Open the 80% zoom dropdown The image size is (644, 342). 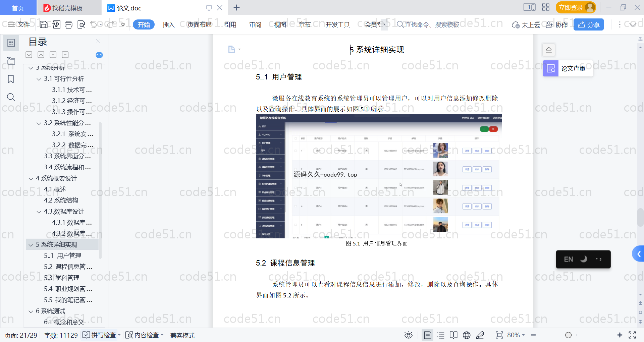tap(516, 335)
